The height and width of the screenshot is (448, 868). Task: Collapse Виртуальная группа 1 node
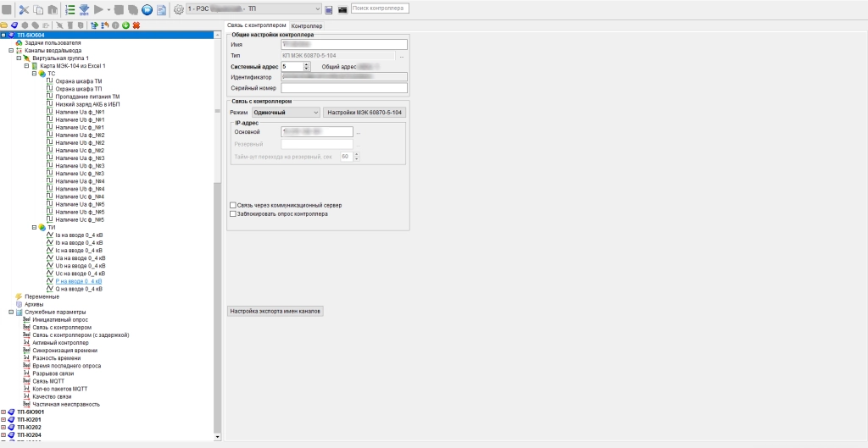click(19, 58)
